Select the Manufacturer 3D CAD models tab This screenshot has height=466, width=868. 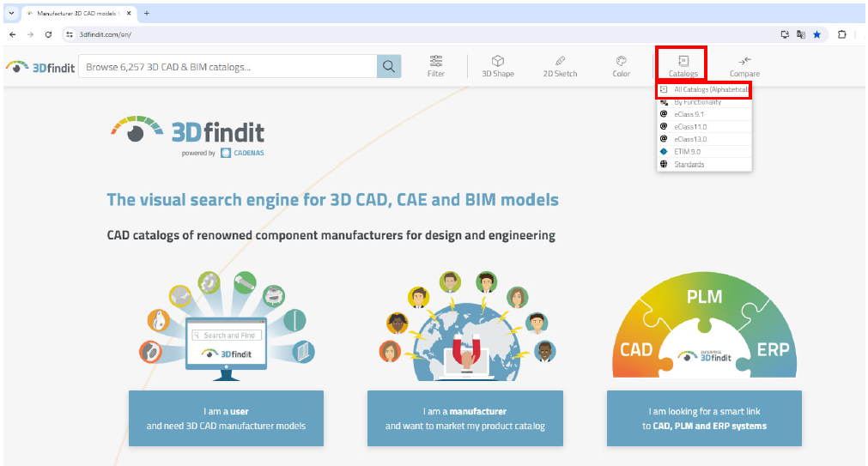77,13
